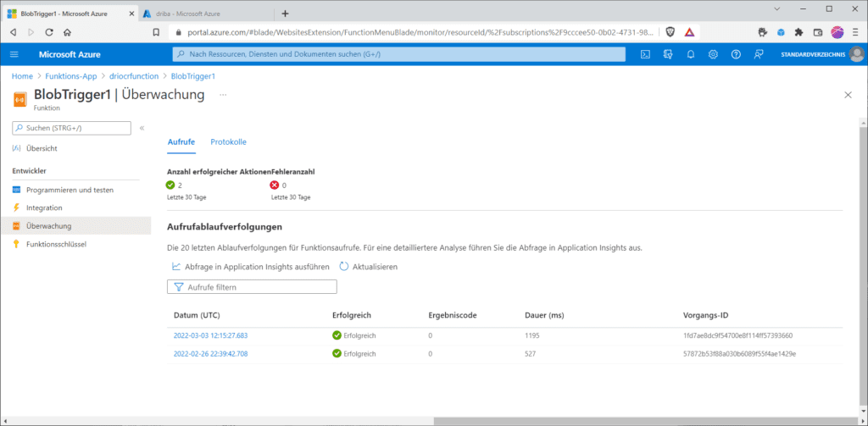
Task: Click the duration value 1195
Action: coord(532,336)
